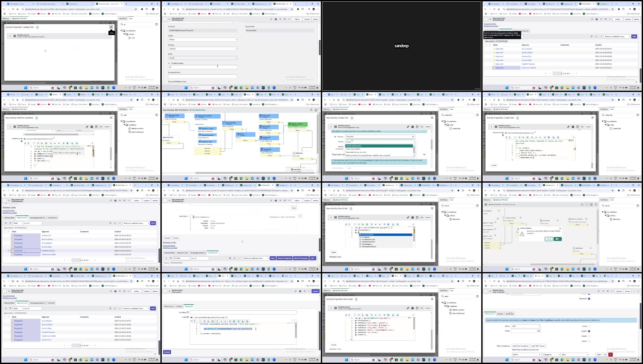
Task: Click search magnifier in Business Rule New record script toolbar
Action: [x=217, y=321]
